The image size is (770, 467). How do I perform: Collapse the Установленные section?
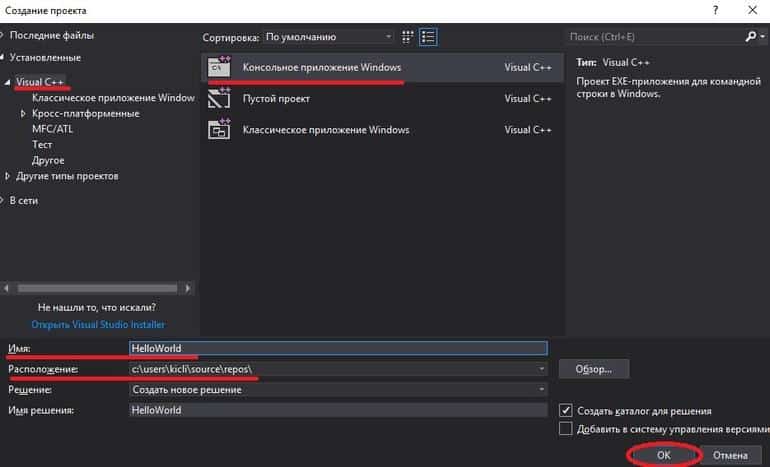pyautogui.click(x=2, y=57)
